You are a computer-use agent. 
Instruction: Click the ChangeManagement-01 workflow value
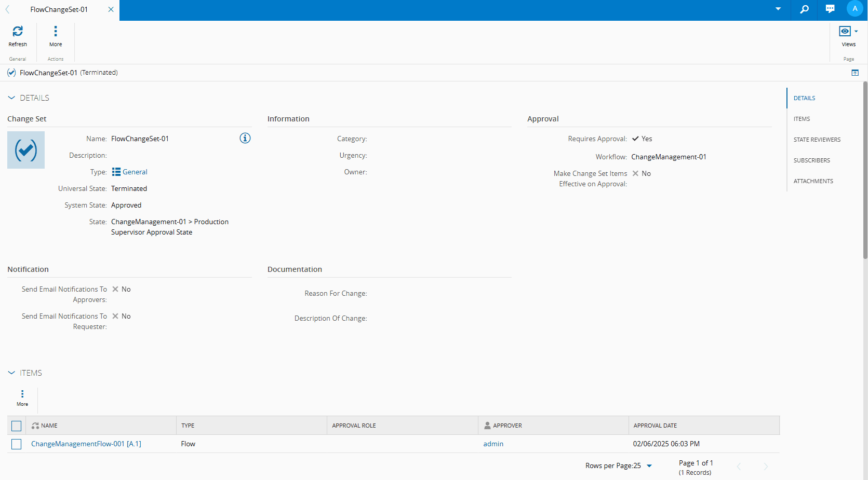pyautogui.click(x=669, y=157)
